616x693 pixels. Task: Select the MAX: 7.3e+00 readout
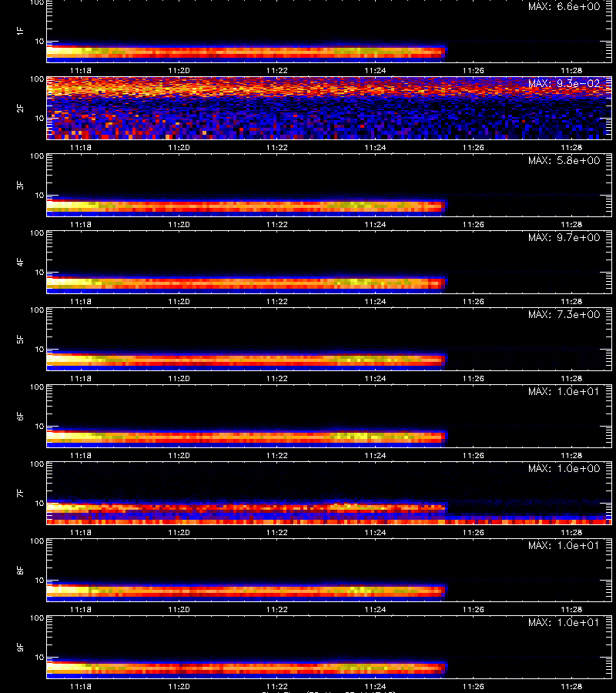564,314
